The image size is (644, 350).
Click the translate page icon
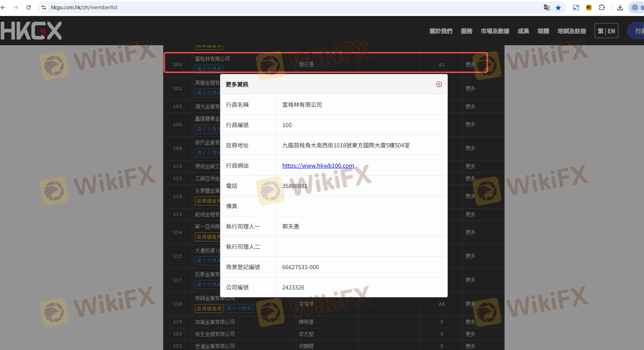[547, 7]
